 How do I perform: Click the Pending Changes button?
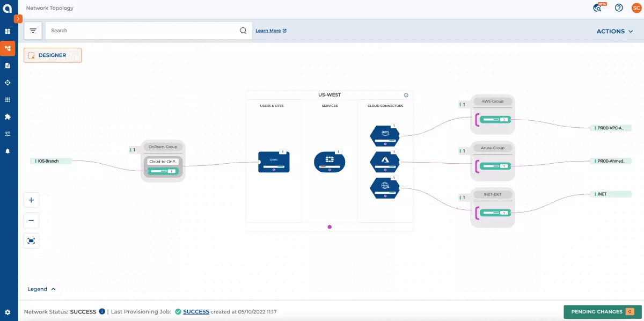pos(602,312)
